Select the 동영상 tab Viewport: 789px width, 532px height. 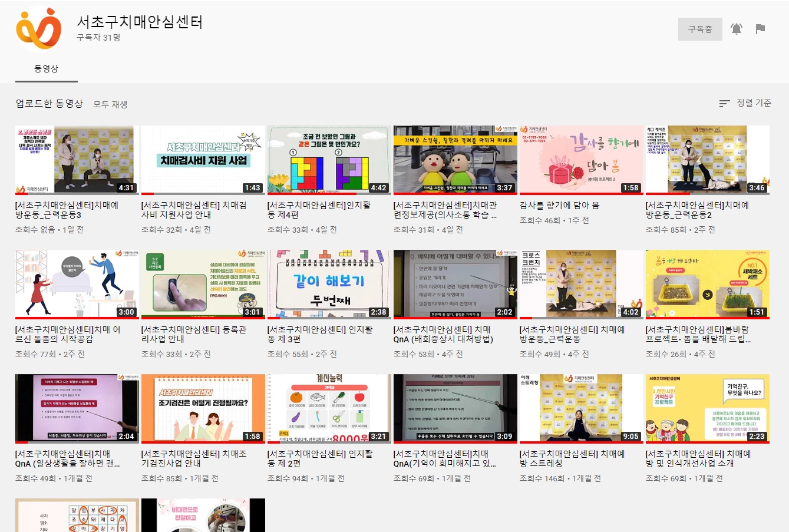pos(47,69)
